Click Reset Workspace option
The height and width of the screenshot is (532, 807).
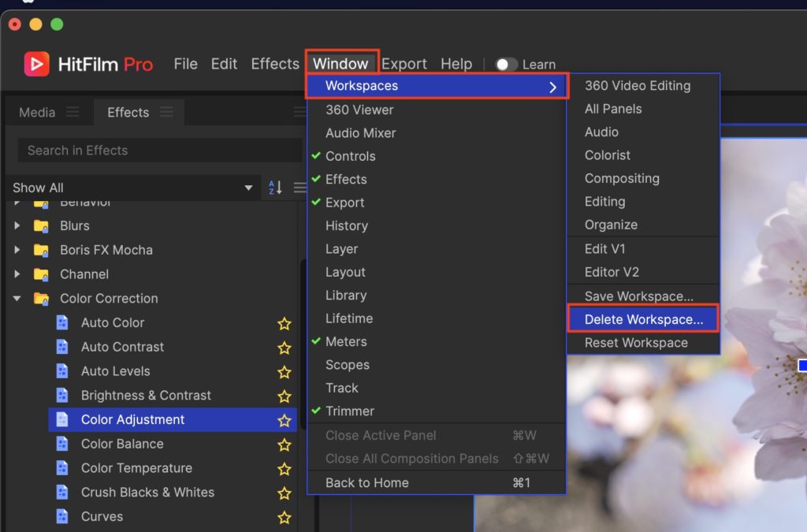tap(643, 343)
